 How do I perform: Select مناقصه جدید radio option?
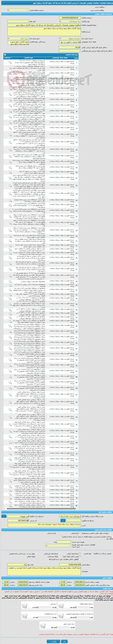pos(105,7)
